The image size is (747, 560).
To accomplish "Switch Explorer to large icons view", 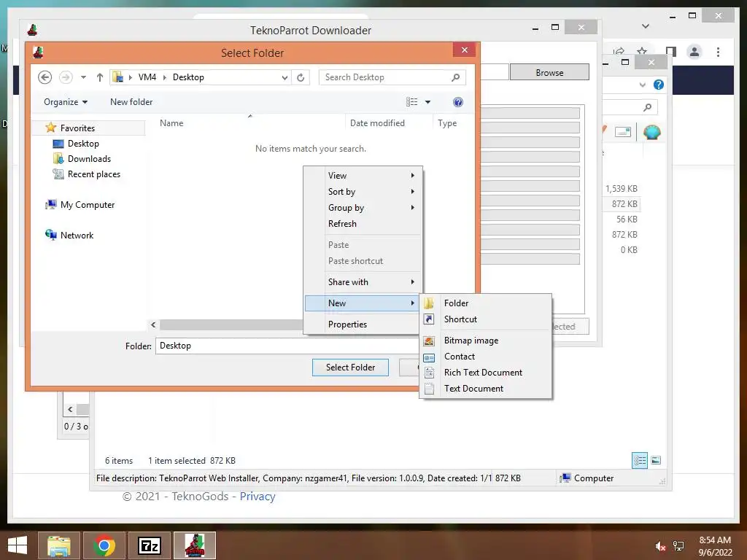I will (x=656, y=460).
